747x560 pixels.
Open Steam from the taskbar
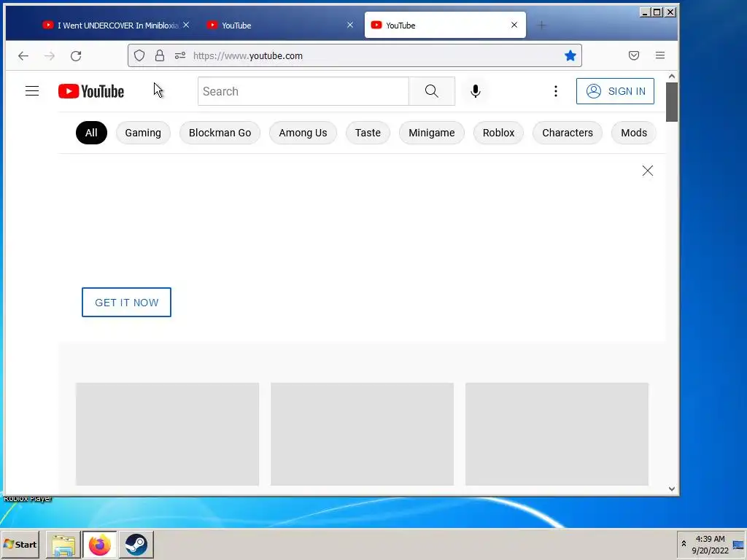click(x=136, y=545)
